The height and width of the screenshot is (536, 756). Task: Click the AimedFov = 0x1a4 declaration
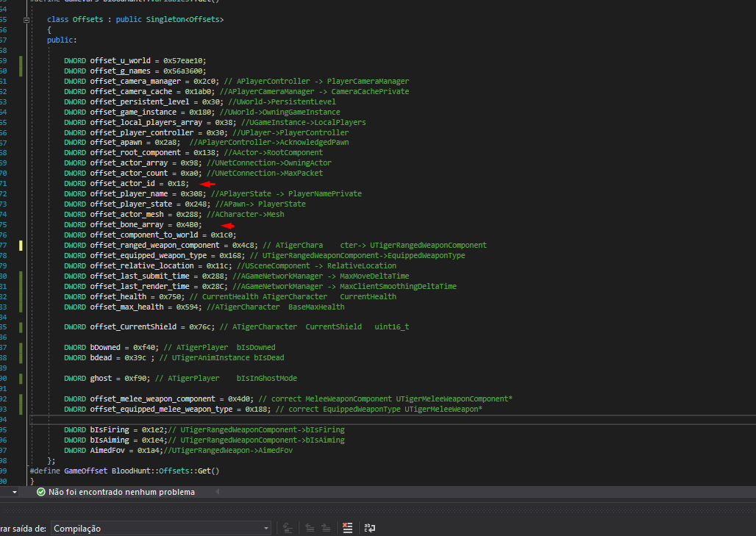[x=114, y=451]
